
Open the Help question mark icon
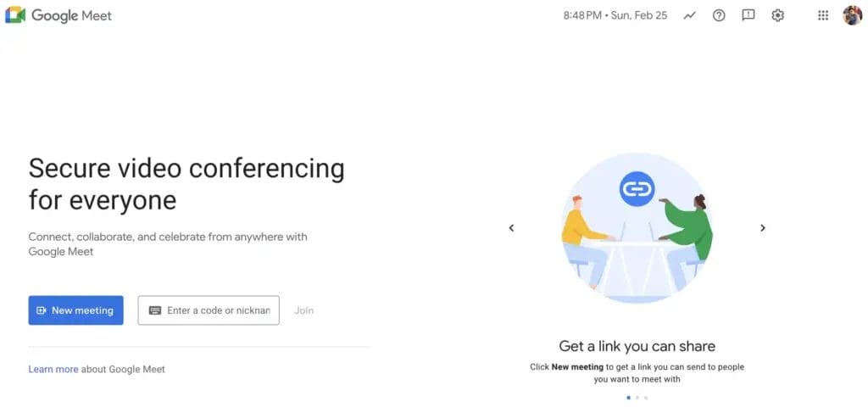tap(719, 15)
